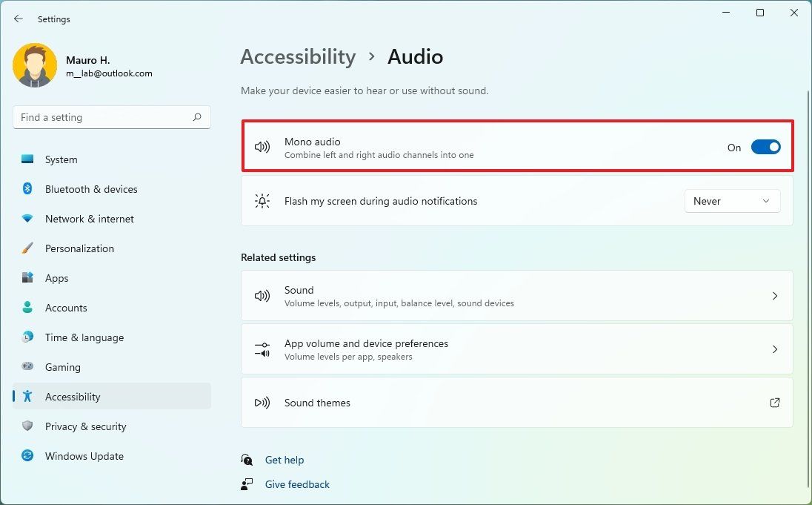Screen dimensions: 812x505
Task: Open the Gaming settings icon
Action: pyautogui.click(x=27, y=367)
